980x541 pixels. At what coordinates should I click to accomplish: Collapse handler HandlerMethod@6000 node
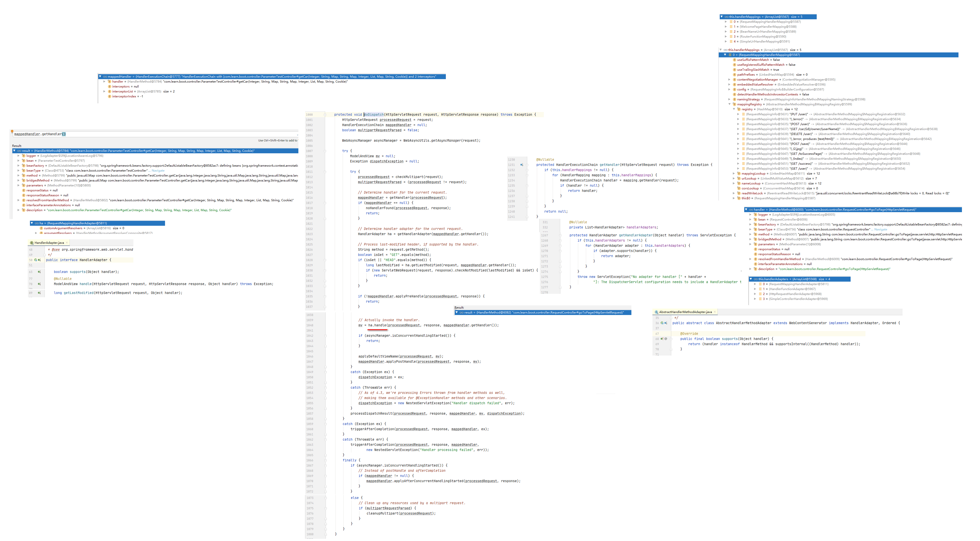point(746,209)
